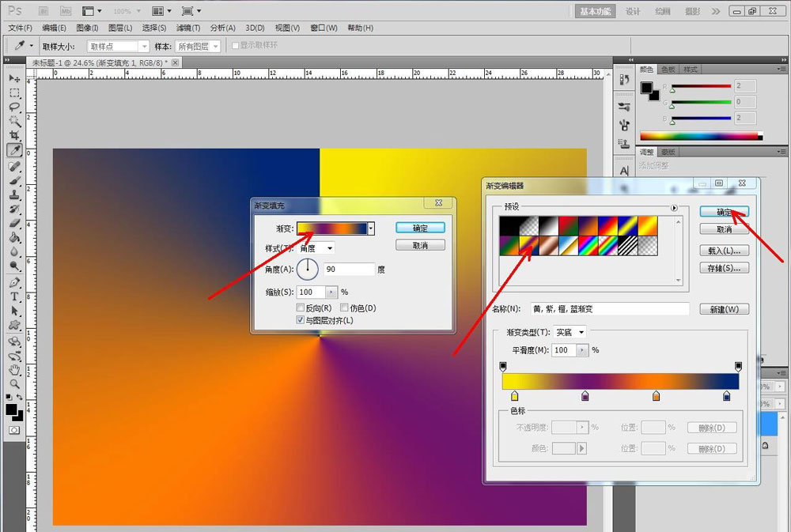Screen dimensions: 791x532
Task: Click the gradient preview in 渐变填充 dialog
Action: pos(332,228)
